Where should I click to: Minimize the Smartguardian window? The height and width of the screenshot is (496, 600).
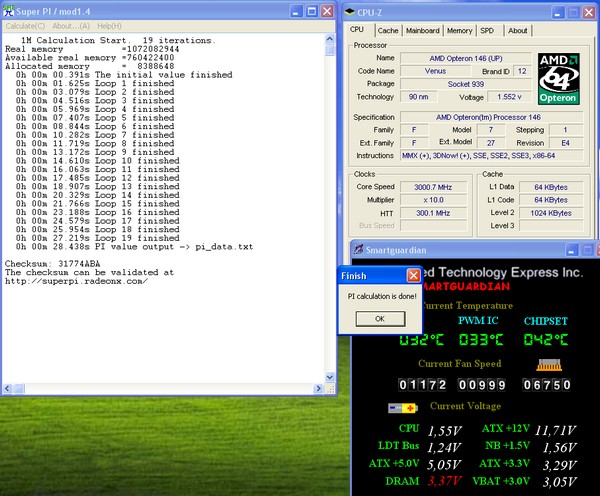(x=572, y=250)
